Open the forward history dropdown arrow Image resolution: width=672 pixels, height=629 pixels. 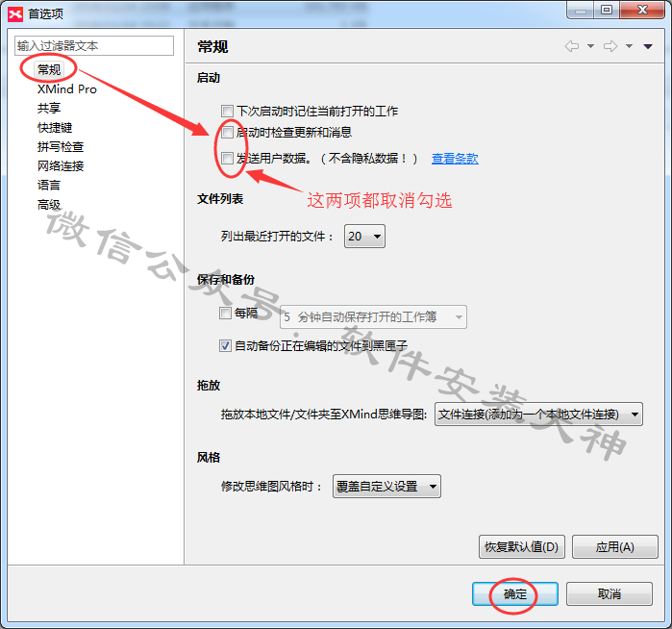pyautogui.click(x=629, y=46)
